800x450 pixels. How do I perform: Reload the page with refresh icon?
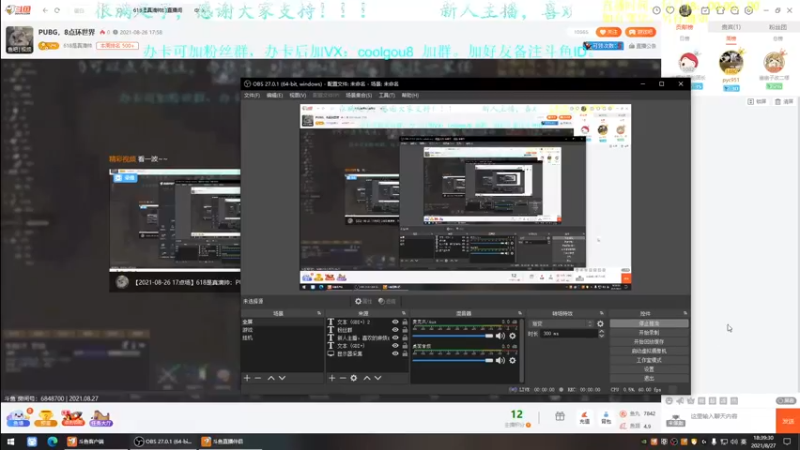click(57, 10)
